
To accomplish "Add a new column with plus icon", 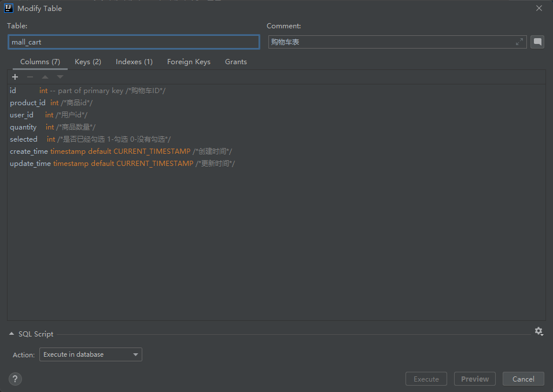I will click(x=15, y=77).
